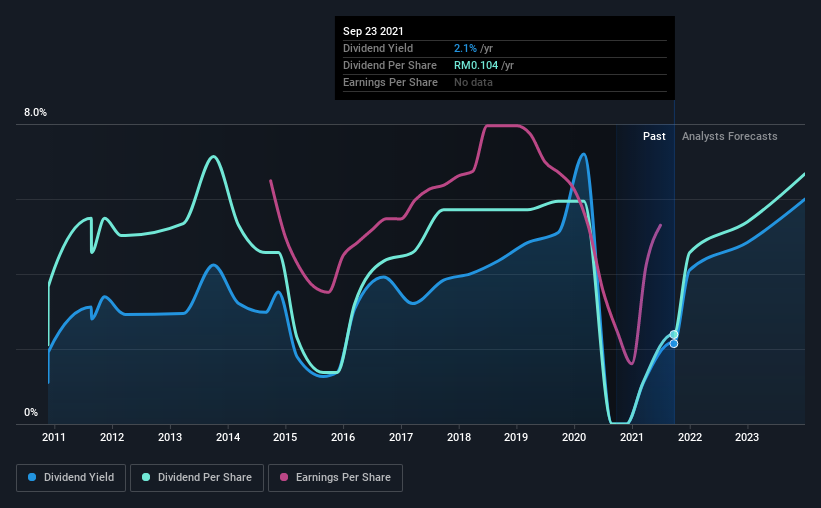
Task: Select the Past region label
Action: [x=654, y=136]
